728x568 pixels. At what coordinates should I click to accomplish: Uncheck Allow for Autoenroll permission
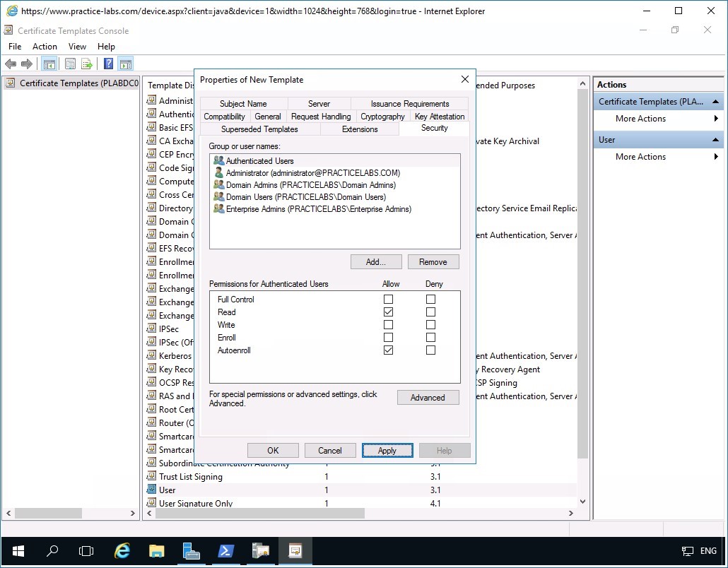[x=388, y=350]
